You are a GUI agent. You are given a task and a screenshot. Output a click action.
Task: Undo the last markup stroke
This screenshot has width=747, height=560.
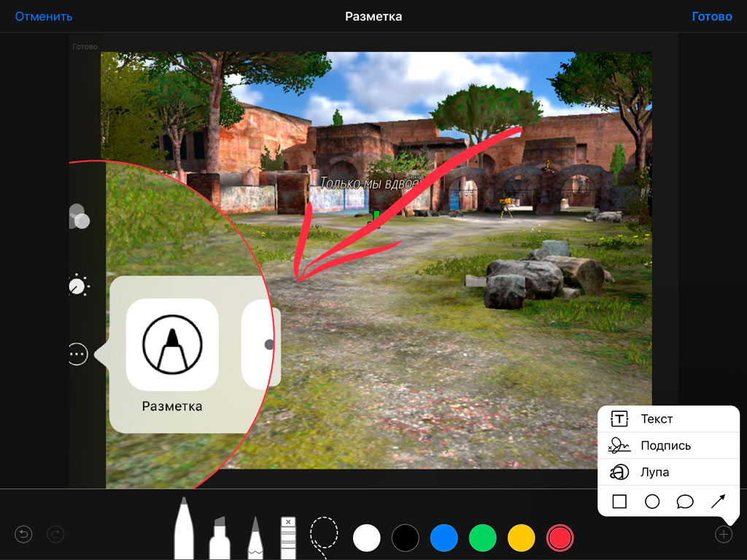pyautogui.click(x=24, y=535)
